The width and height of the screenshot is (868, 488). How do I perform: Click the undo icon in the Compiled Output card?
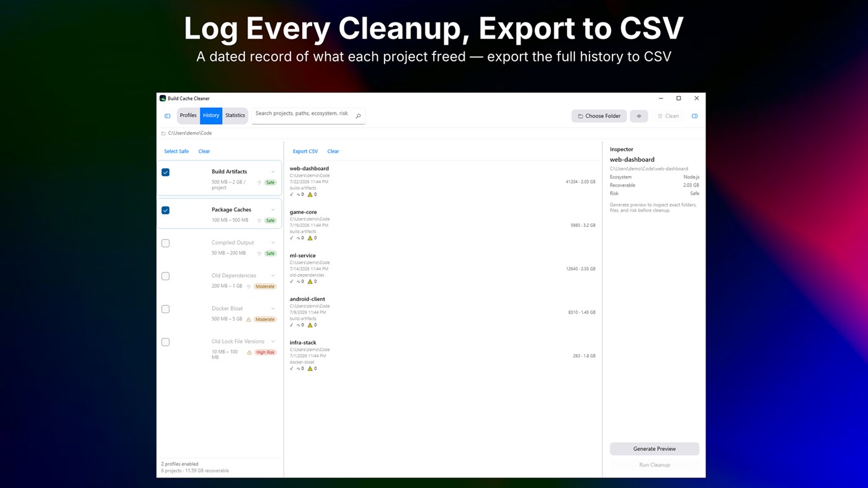pos(259,254)
